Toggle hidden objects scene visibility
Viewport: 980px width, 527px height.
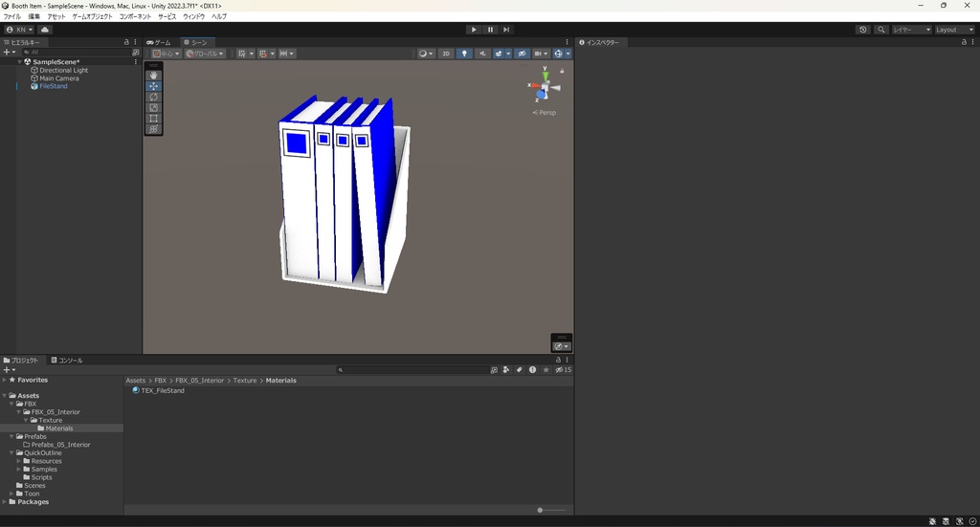tap(522, 54)
